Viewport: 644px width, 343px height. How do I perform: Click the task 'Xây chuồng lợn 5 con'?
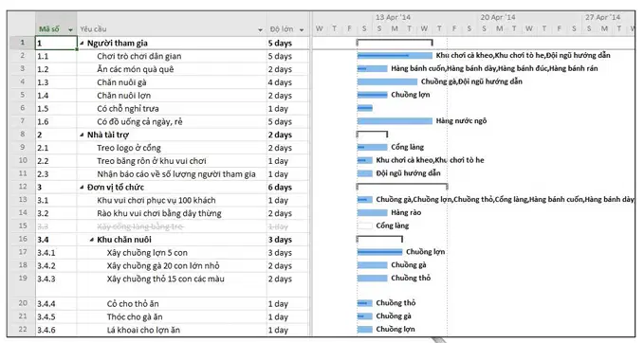147,253
